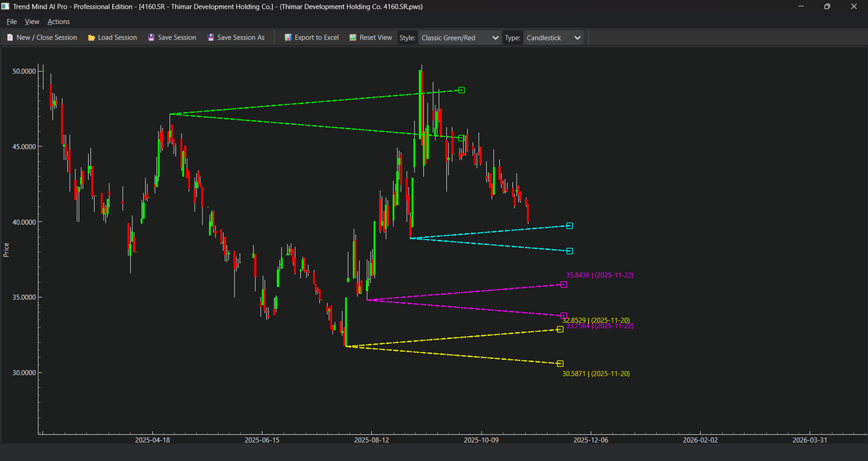Click the Reset View button label
Screen dimensions: 868x461
click(375, 38)
